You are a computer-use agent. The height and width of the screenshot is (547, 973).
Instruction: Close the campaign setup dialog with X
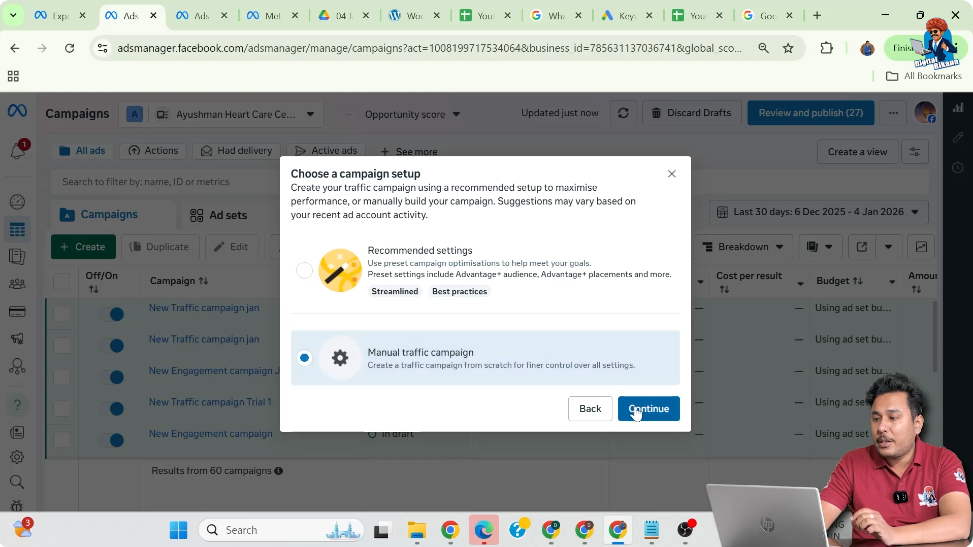[671, 174]
